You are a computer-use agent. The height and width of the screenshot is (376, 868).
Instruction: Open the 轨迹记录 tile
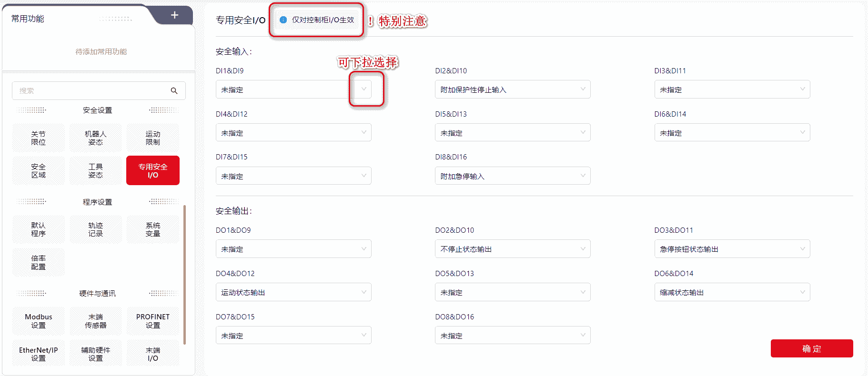(x=95, y=229)
